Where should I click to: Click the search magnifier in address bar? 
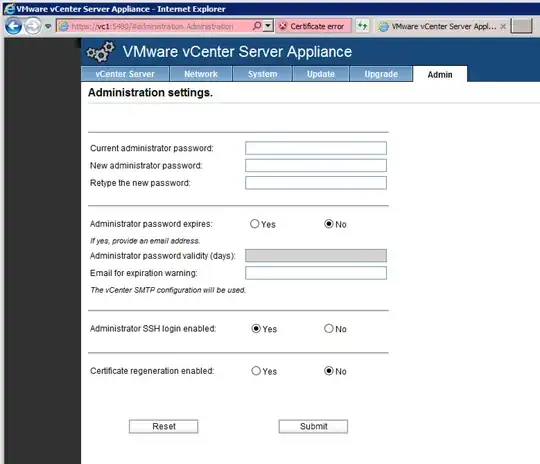click(257, 26)
